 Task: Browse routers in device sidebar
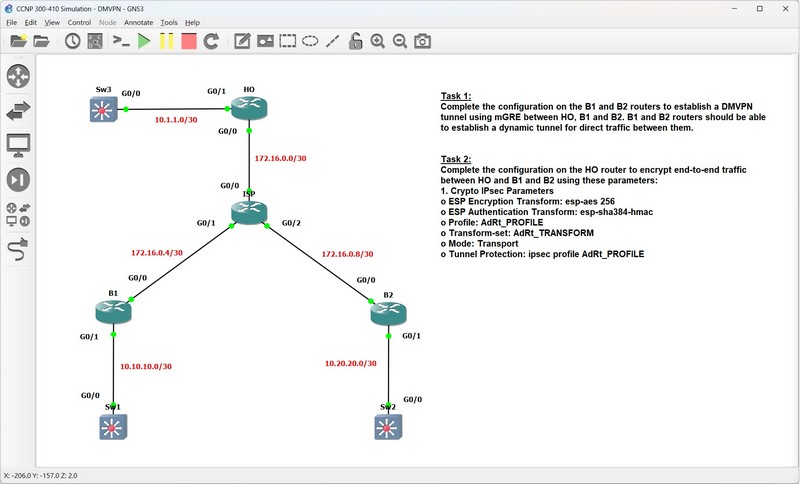point(18,76)
